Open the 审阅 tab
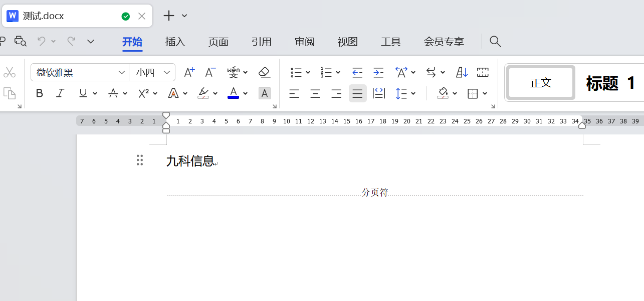Screen dimensions: 644x301 [305, 42]
